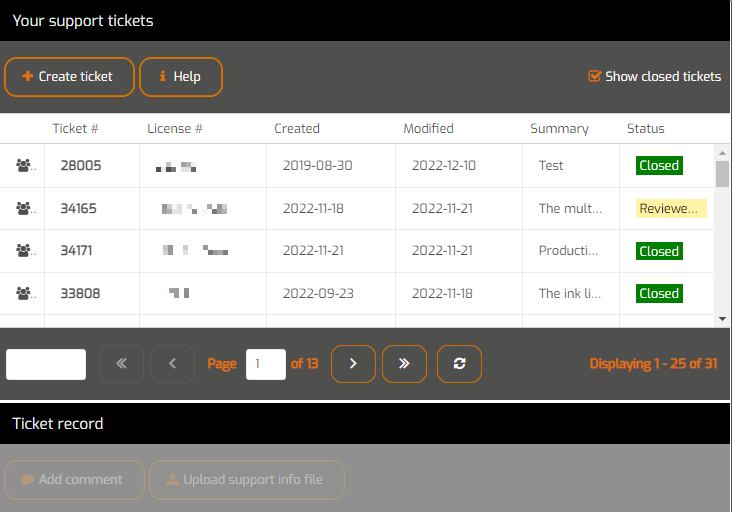Click scroll down arrow on ticket list
Image resolution: width=733 pixels, height=512 pixels.
pyautogui.click(x=723, y=318)
